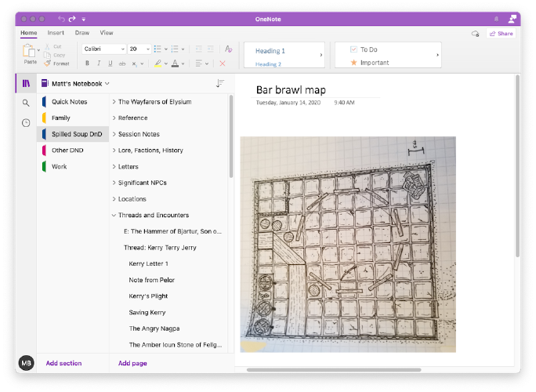Expand the styles gallery arrow
Screen dimensions: 536x392
pyautogui.click(x=321, y=55)
